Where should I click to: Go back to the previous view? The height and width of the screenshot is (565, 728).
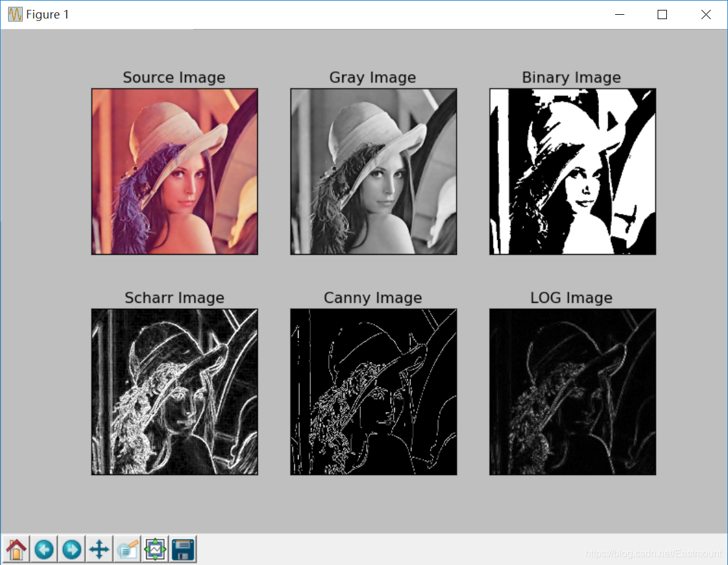click(44, 549)
